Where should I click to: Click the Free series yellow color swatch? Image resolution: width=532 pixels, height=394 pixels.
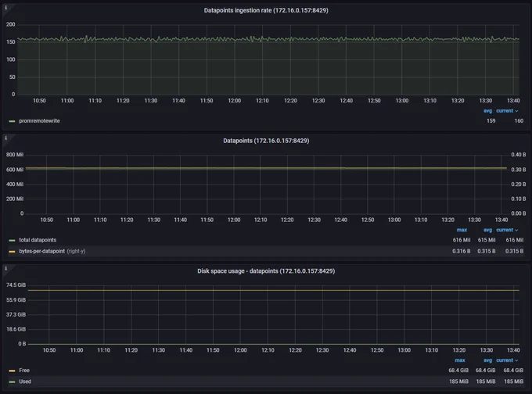pos(12,371)
